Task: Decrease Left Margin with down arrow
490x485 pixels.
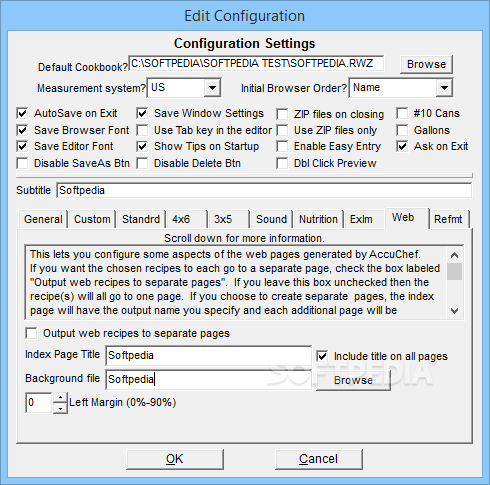Action: tap(60, 408)
